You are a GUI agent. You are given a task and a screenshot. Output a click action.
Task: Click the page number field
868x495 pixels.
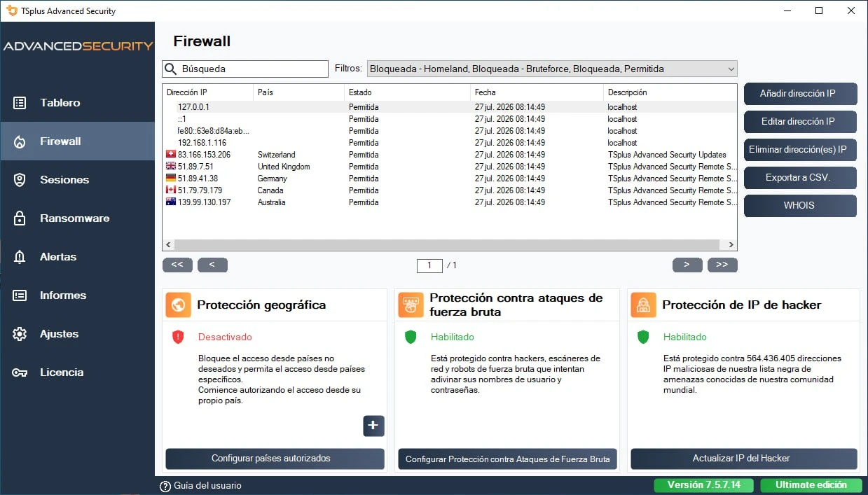429,265
